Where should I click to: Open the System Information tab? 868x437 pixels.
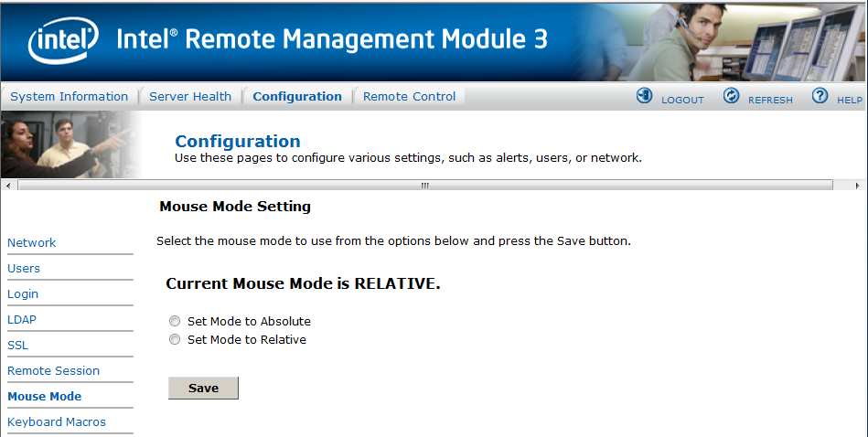pyautogui.click(x=70, y=96)
